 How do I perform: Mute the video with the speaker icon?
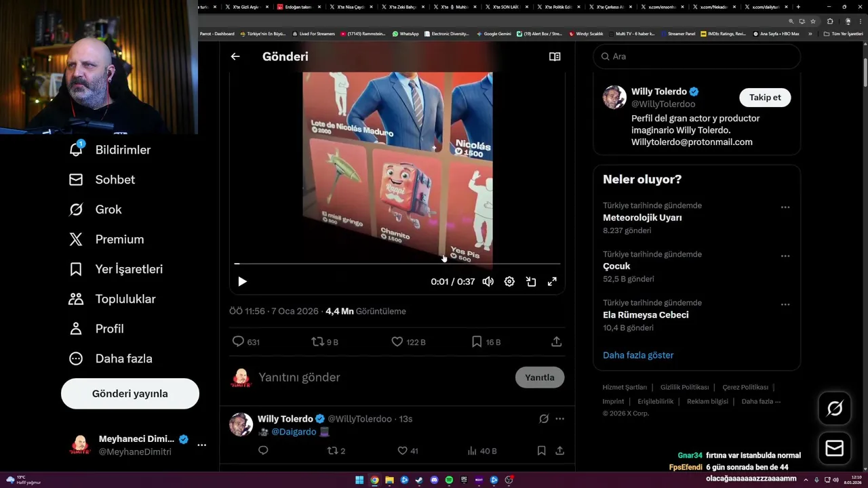(488, 281)
